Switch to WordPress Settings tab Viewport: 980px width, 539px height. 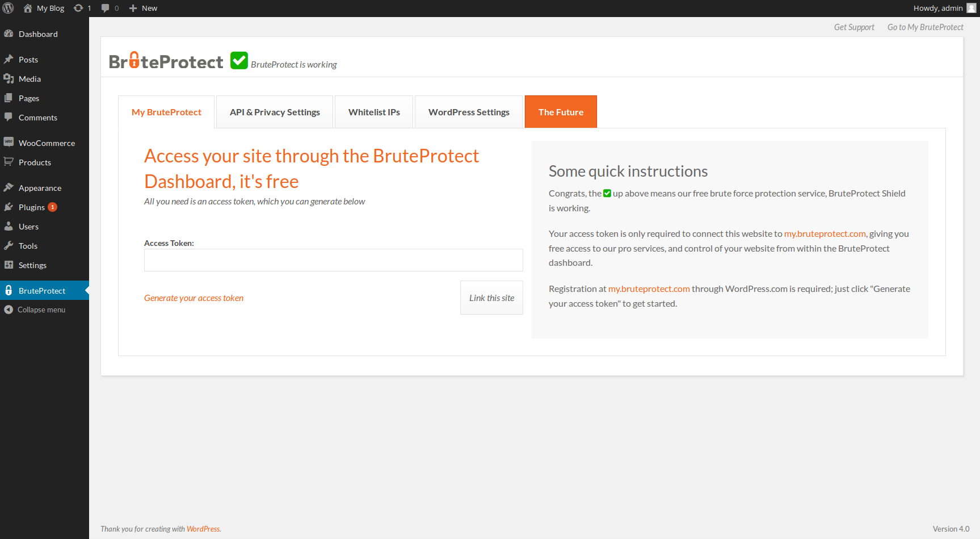click(469, 112)
